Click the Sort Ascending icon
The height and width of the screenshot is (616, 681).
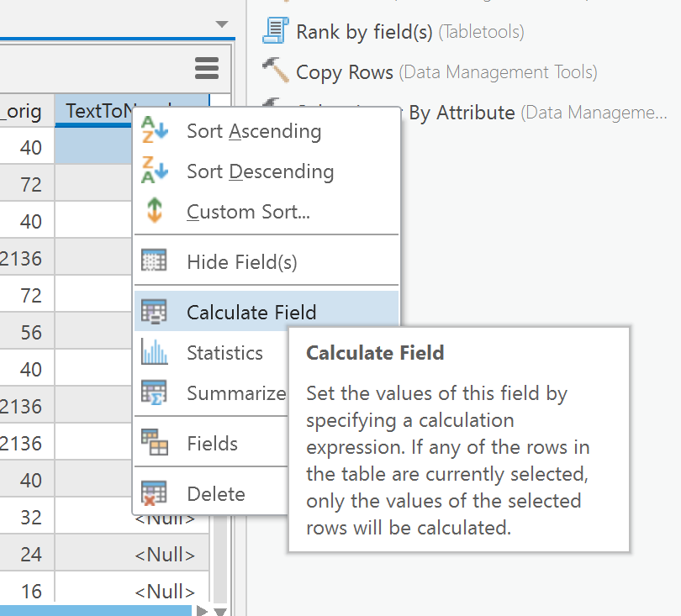click(x=155, y=131)
